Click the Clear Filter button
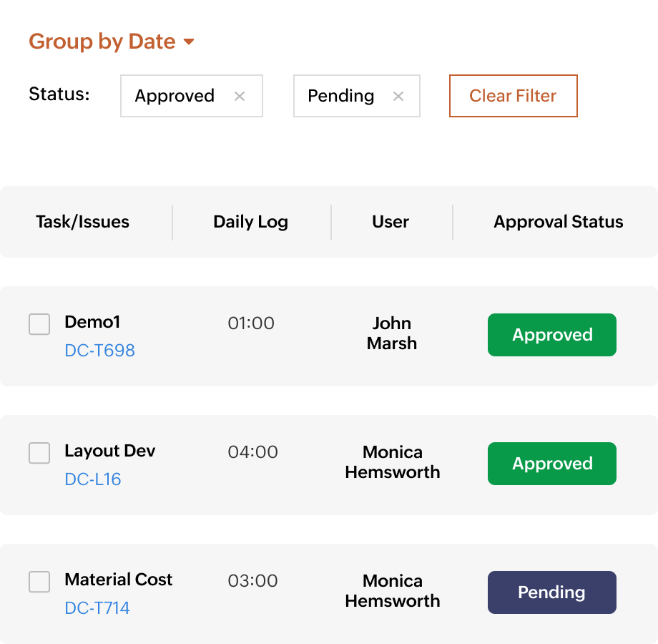 [513, 96]
